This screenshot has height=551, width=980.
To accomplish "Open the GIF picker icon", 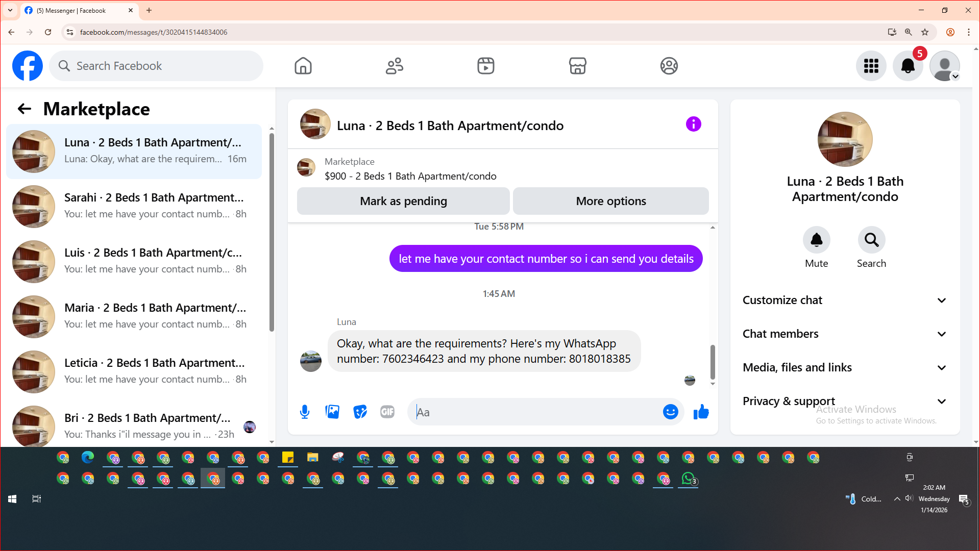I will [x=387, y=412].
